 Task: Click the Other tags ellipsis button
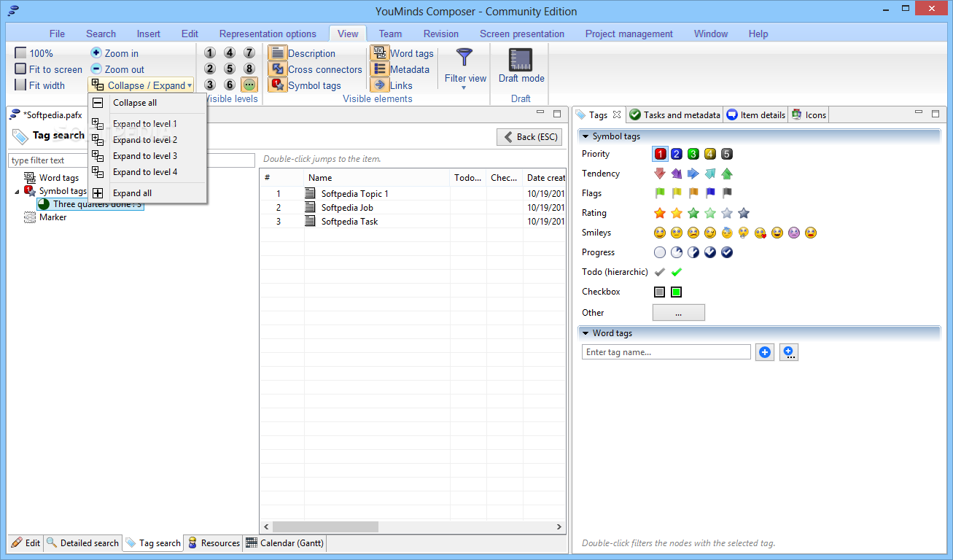click(678, 312)
